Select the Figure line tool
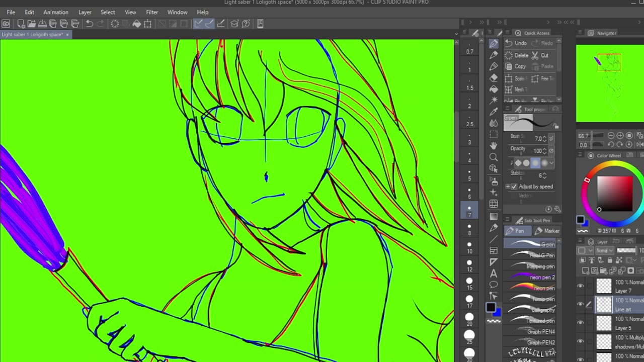This screenshot has width=644, height=362. pos(494,240)
